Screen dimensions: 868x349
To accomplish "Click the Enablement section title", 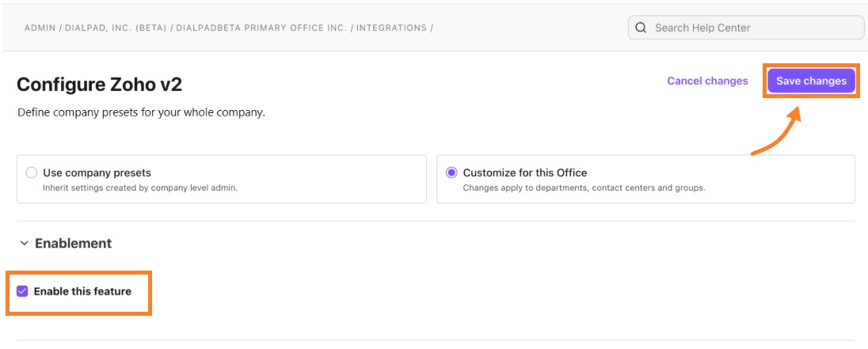I will 73,244.
